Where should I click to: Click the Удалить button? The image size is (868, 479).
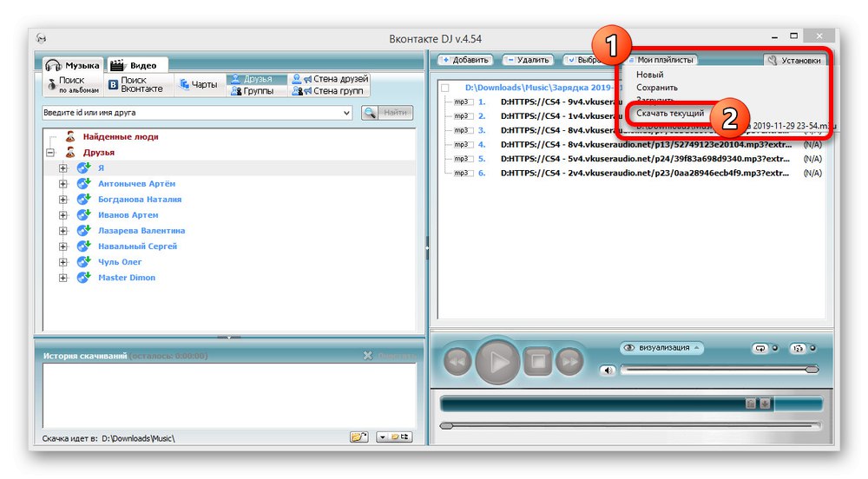(528, 60)
